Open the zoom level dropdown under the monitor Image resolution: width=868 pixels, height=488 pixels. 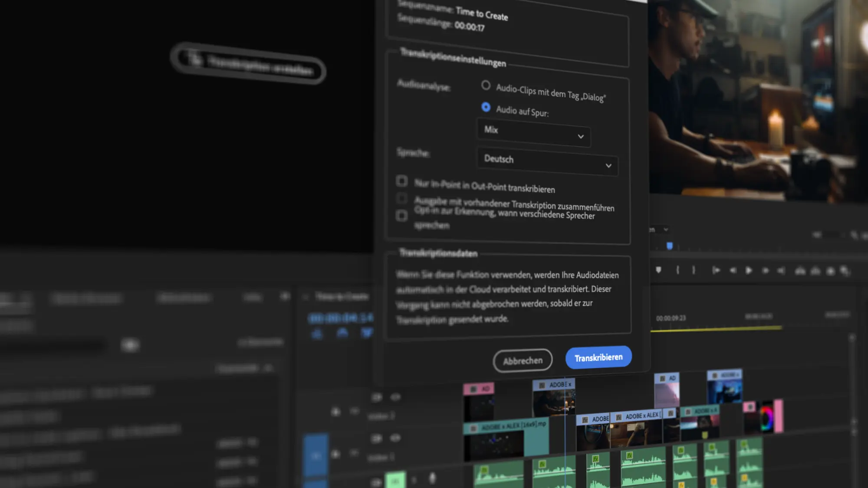point(659,229)
